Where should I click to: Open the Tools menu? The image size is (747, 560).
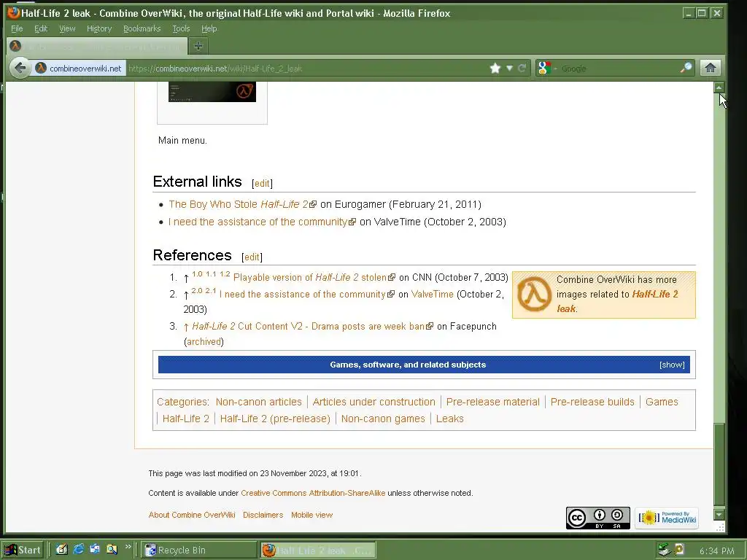[181, 28]
